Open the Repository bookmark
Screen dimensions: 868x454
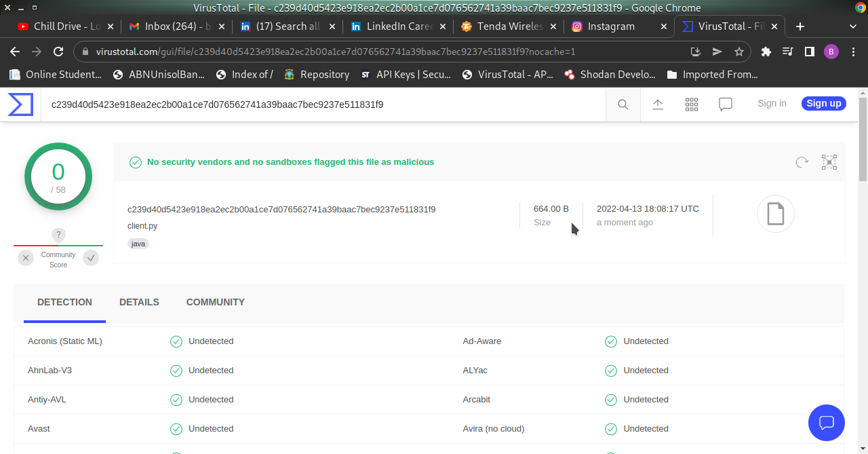click(317, 75)
